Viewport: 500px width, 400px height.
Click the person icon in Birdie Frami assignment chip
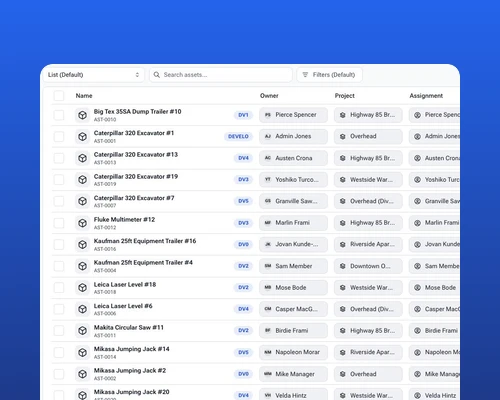(417, 331)
